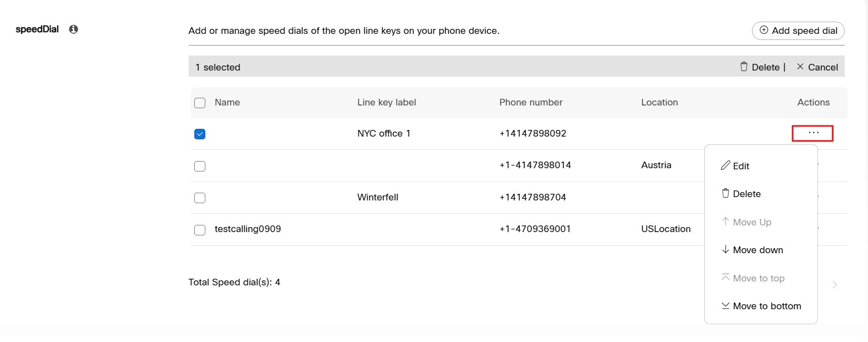
Task: Click the Line key label column header
Action: coord(386,102)
